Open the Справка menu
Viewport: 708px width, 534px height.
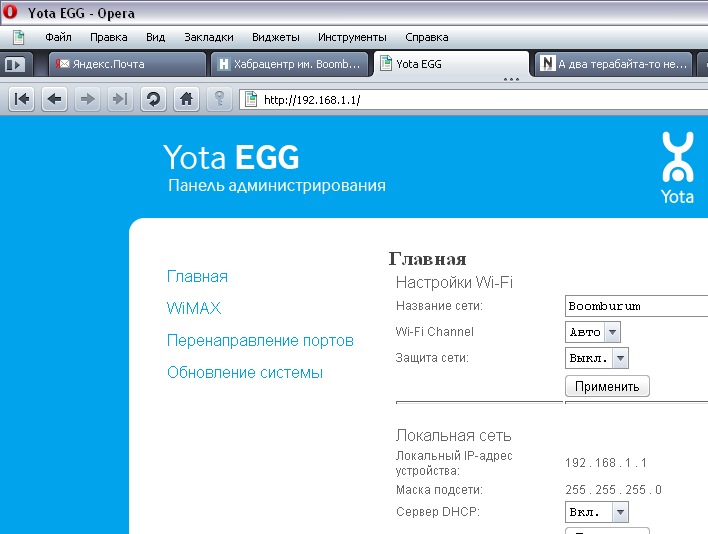coord(427,37)
